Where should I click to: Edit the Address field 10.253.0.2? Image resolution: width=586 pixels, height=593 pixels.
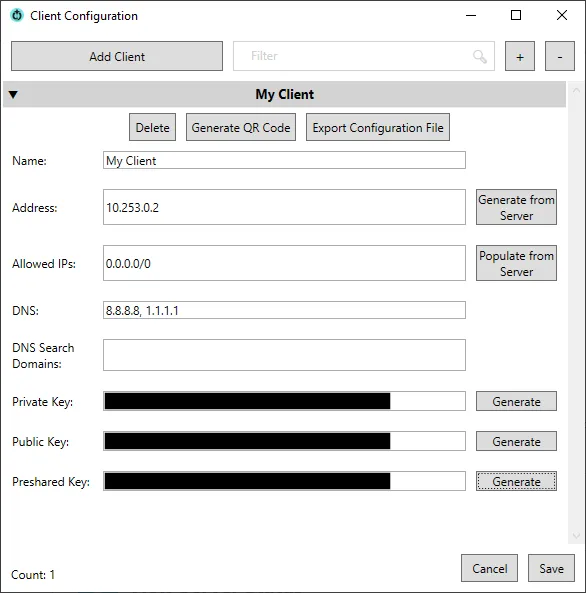(x=284, y=207)
